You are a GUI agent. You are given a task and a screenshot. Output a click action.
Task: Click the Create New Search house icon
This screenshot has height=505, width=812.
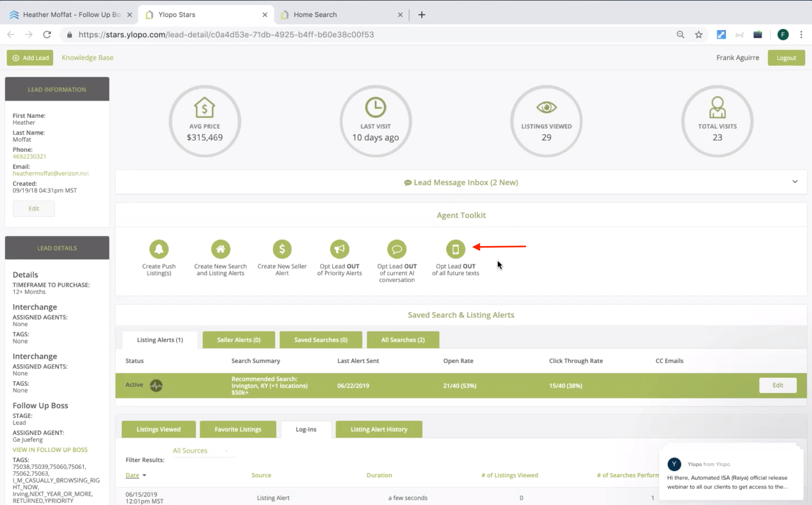(x=220, y=249)
